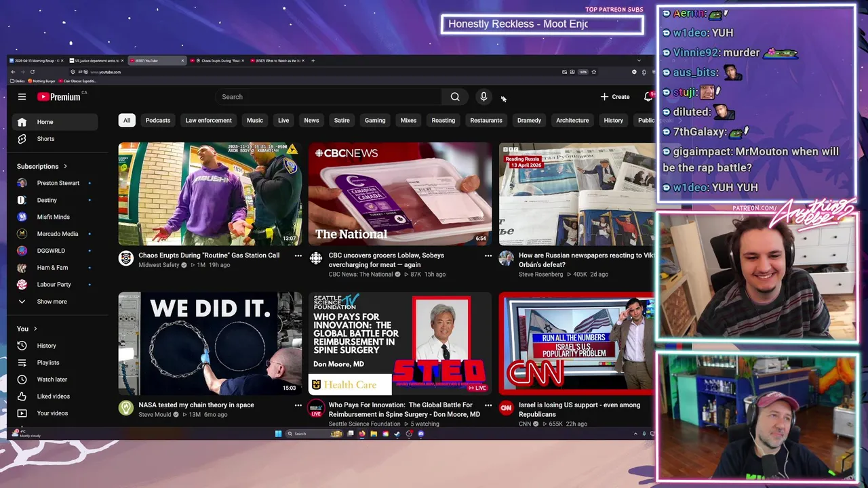Open Playlists in the sidebar
Image resolution: width=868 pixels, height=488 pixels.
click(55, 363)
